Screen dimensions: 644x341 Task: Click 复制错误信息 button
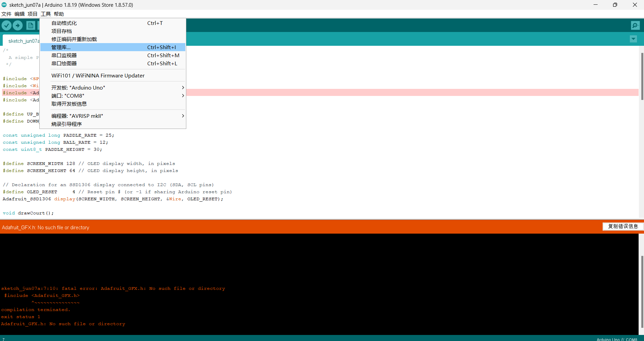tap(623, 227)
